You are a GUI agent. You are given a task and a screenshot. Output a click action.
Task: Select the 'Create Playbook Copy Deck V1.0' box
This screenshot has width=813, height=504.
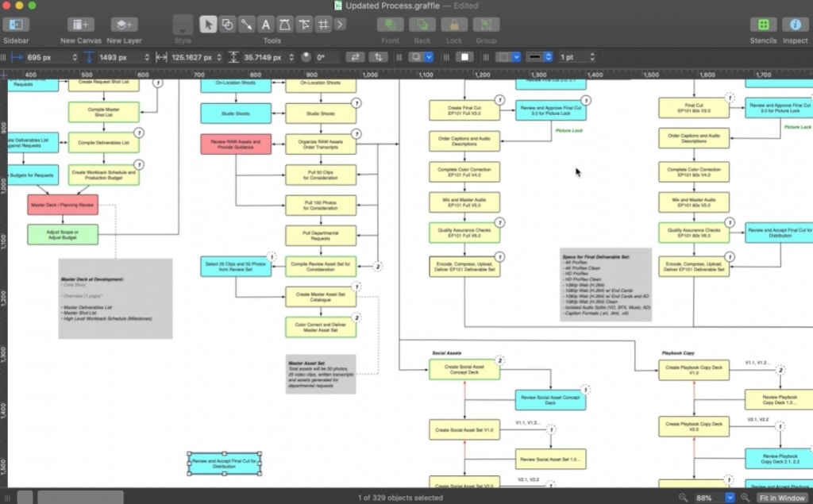coord(694,370)
